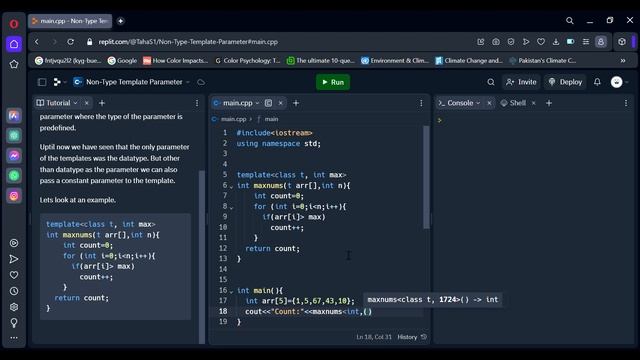This screenshot has width=640, height=360.
Task: Select the main.cpp editor tab
Action: pyautogui.click(x=238, y=103)
